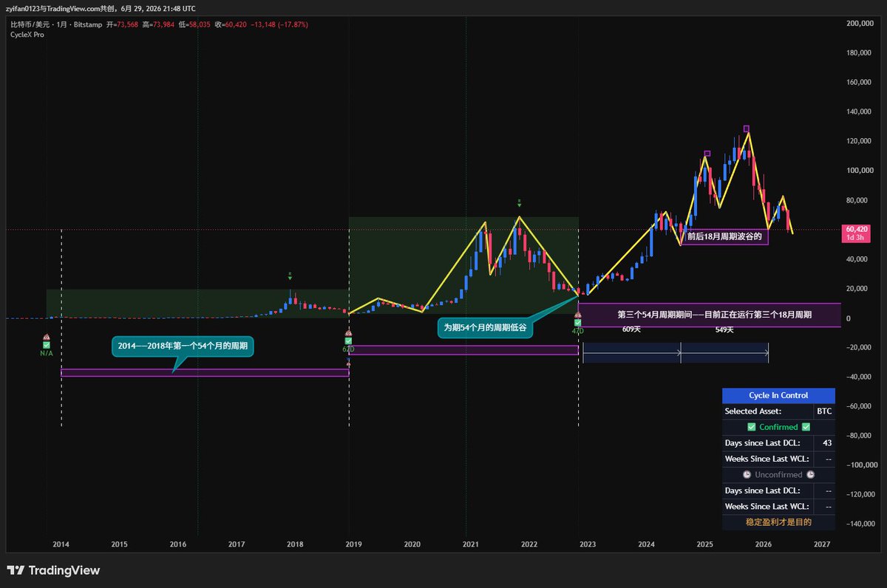The width and height of the screenshot is (887, 588).
Task: Click zyifan0123与TradingView.com共创 header text
Action: click(61, 8)
